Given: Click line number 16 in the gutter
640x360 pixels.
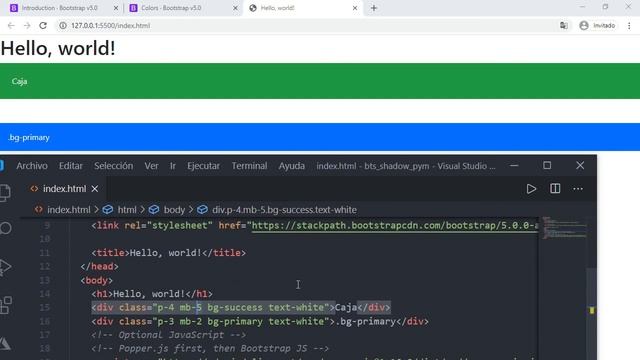Looking at the screenshot, I should pos(45,321).
